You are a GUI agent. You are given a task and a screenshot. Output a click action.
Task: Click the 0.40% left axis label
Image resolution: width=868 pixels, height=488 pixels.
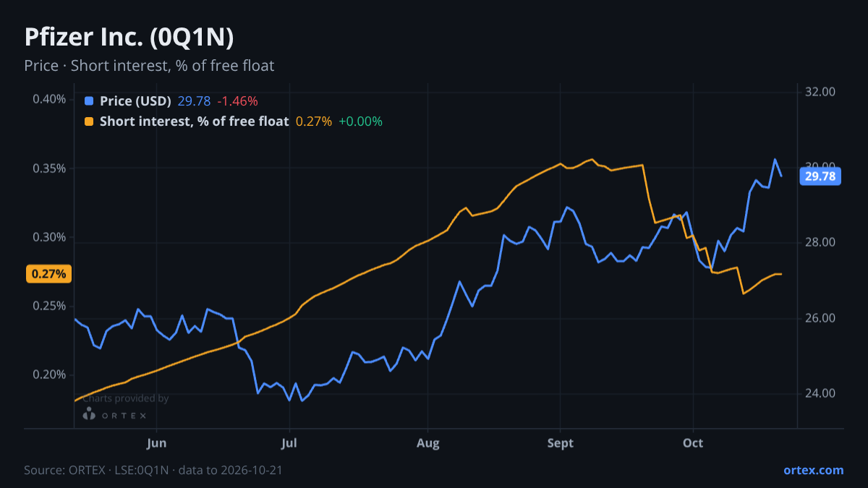(49, 99)
